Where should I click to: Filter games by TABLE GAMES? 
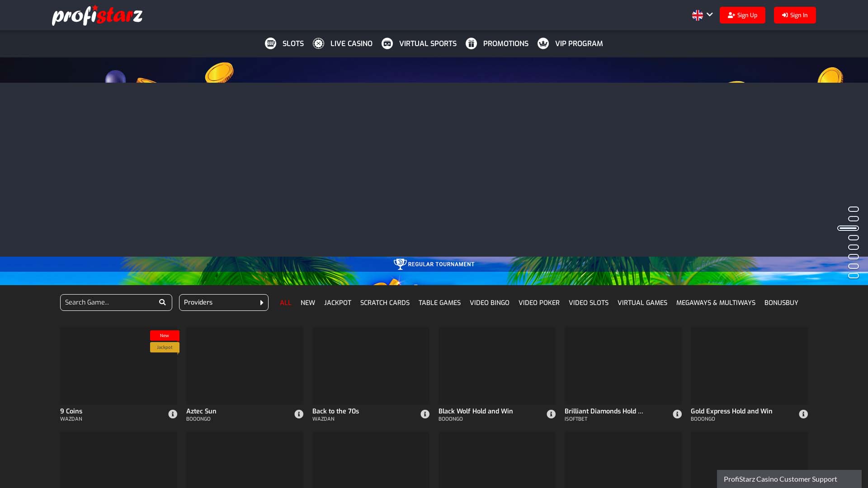439,302
